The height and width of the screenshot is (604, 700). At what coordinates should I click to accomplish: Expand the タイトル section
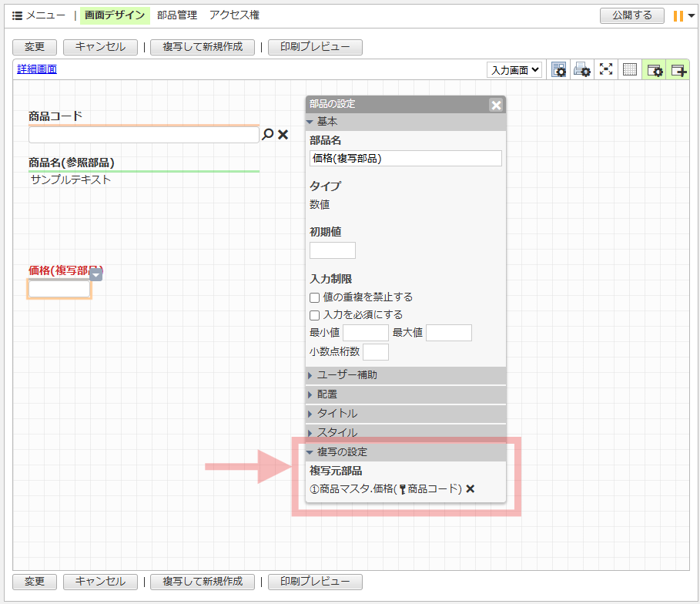pyautogui.click(x=406, y=414)
